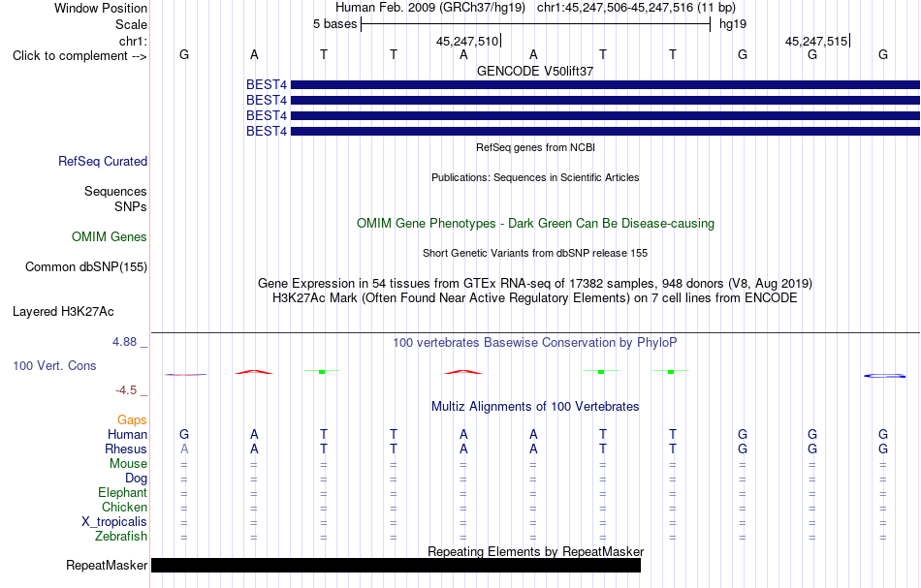Viewport: 921px width, 588px height.
Task: Click the Human species label
Action: pos(127,435)
